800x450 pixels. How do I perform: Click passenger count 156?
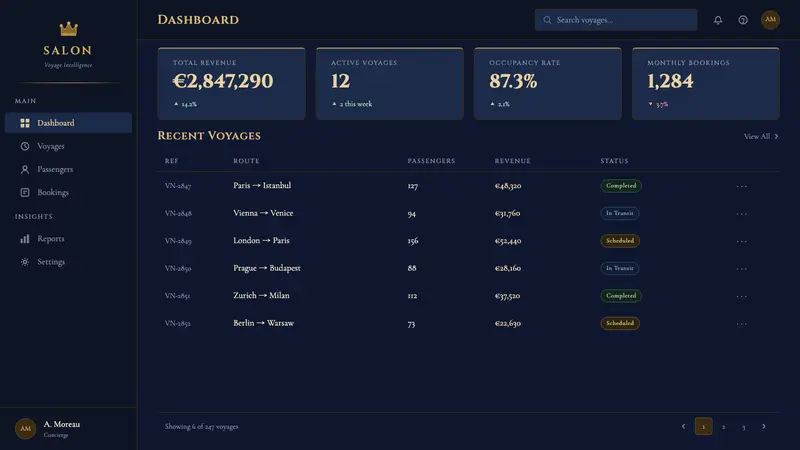(413, 241)
